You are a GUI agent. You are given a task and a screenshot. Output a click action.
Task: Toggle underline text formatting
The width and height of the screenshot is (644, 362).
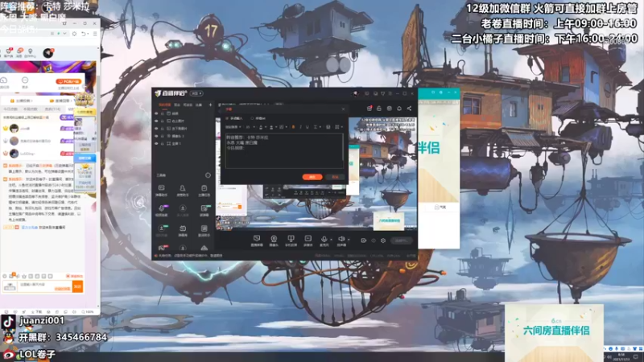pyautogui.click(x=308, y=127)
